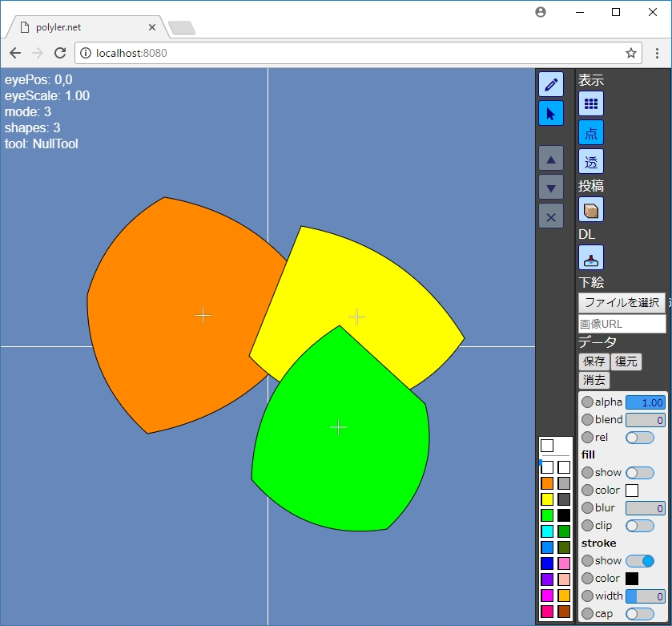The width and height of the screenshot is (672, 626).
Task: Pick the magenta palette swatch
Action: coord(547,596)
